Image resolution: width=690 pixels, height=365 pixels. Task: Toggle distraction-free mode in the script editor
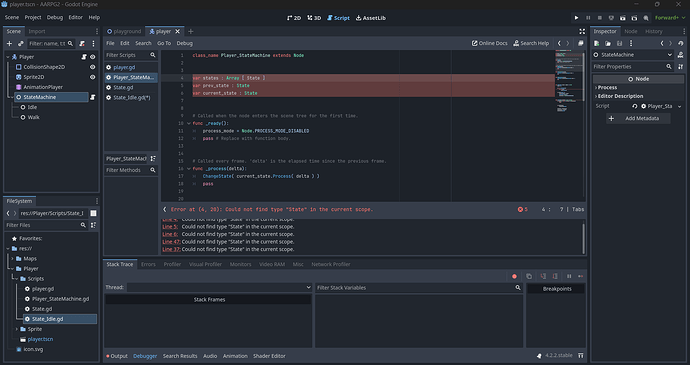click(x=582, y=31)
